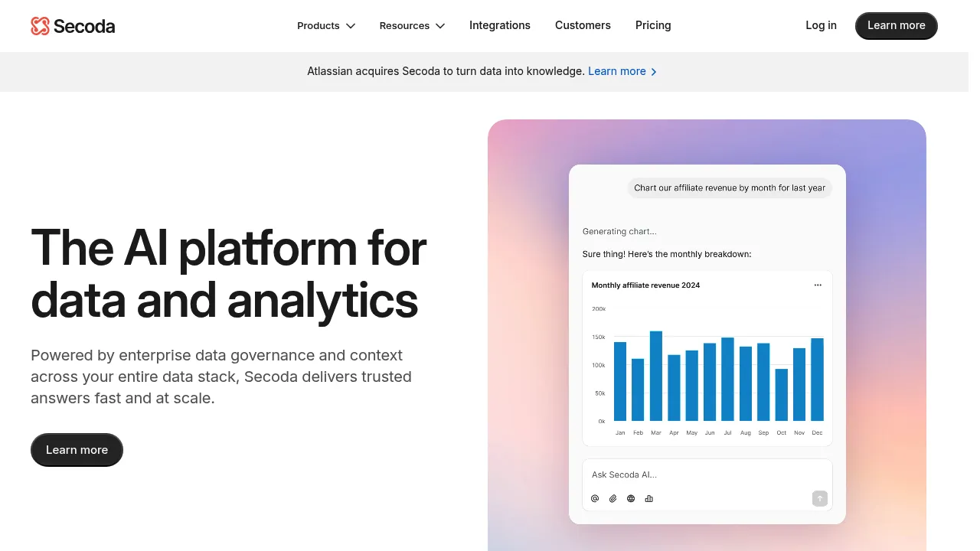This screenshot has height=551, width=980.
Task: Click Learn more button beside Log in
Action: pos(897,26)
